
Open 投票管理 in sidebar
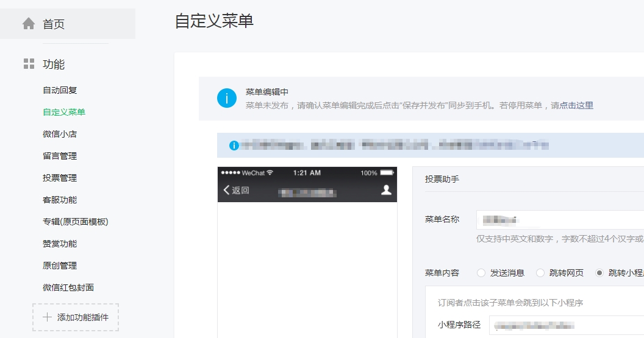coord(60,178)
